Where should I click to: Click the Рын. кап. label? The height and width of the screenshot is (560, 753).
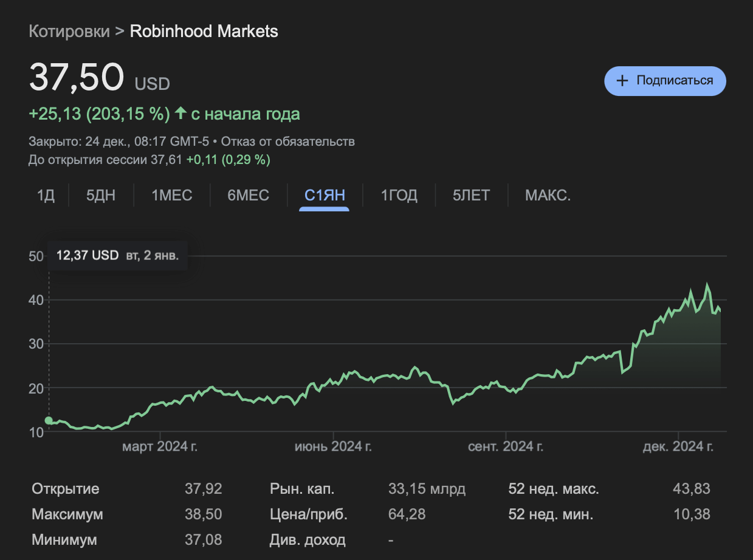pos(302,489)
